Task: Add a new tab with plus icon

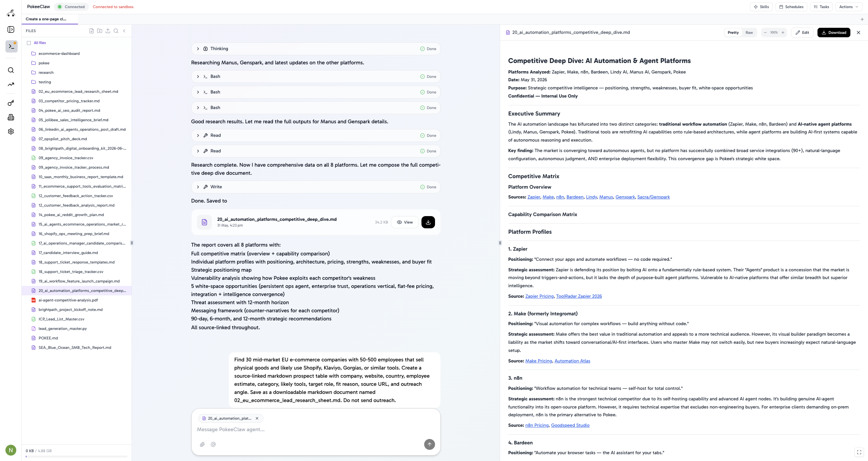Action: tap(862, 19)
